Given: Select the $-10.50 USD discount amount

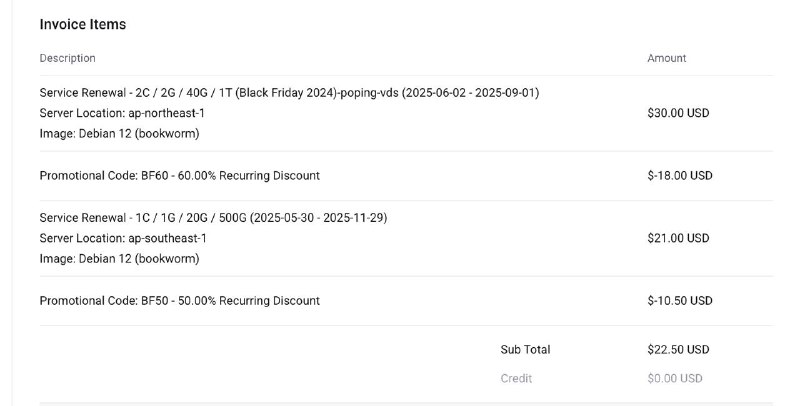Looking at the screenshot, I should (680, 301).
